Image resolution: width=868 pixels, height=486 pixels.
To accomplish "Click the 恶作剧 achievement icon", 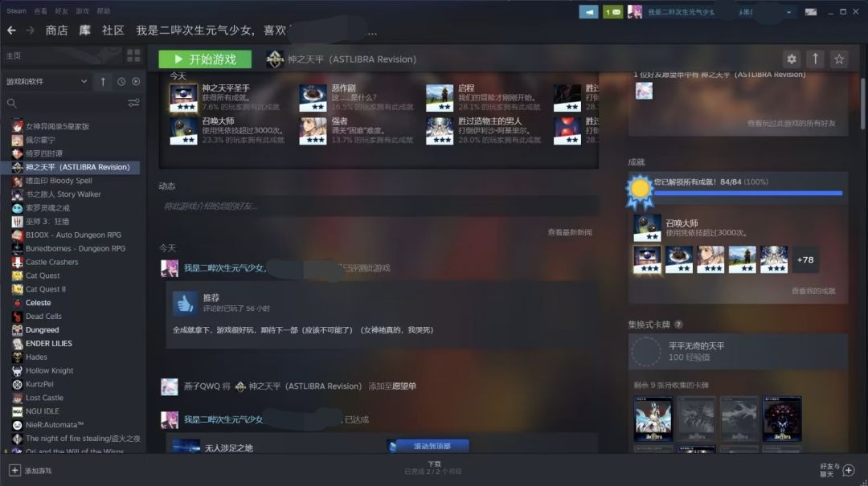I will click(x=313, y=98).
